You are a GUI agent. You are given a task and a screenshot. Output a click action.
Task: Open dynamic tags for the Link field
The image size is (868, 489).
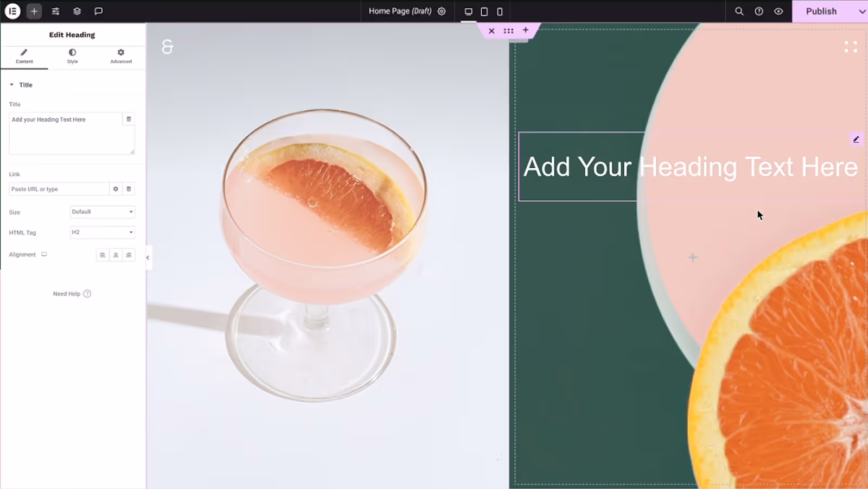coord(116,189)
